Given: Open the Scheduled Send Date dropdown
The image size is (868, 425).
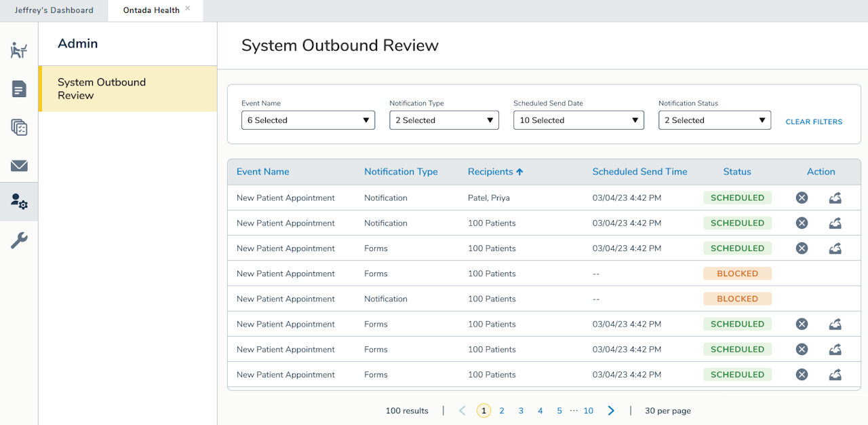Looking at the screenshot, I should click(x=578, y=119).
